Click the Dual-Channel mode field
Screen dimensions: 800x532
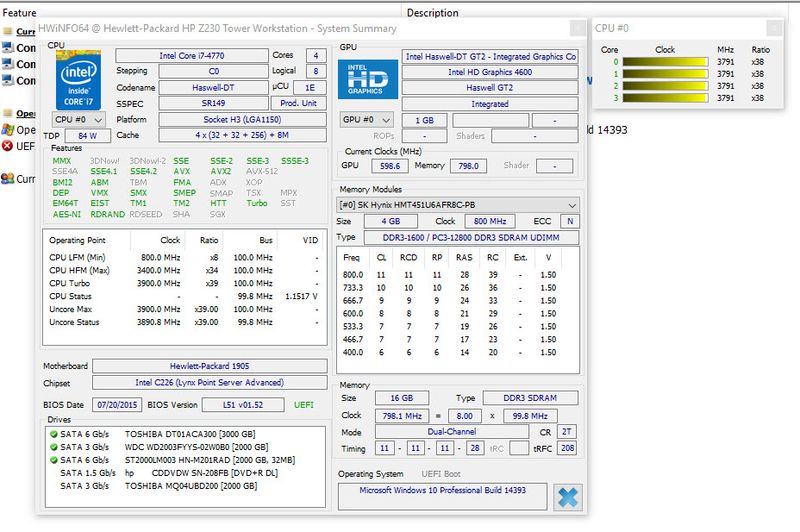tap(452, 432)
